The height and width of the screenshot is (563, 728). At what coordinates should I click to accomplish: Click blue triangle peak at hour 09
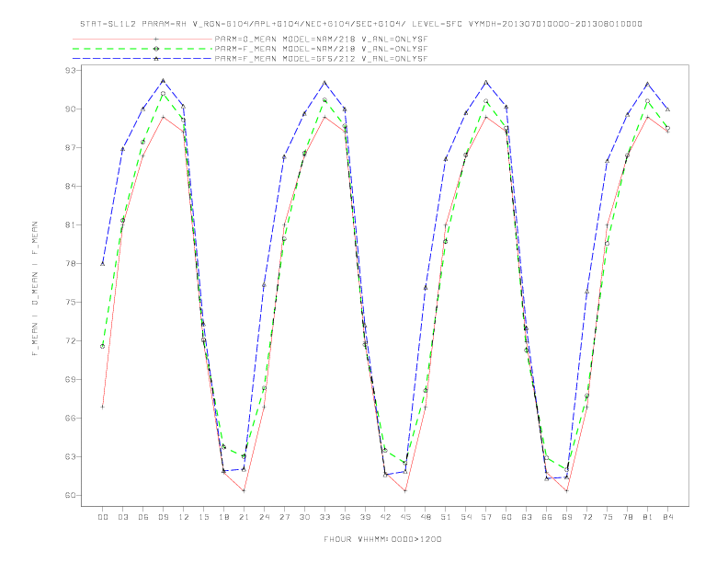(163, 81)
